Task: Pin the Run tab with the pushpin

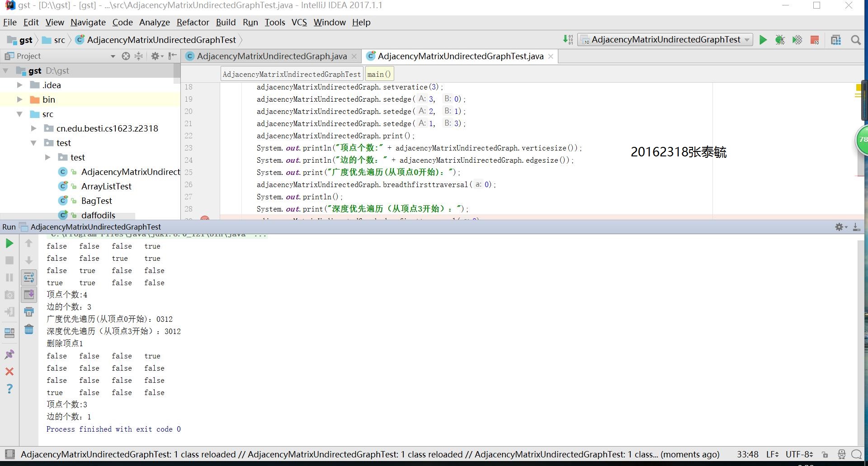Action: pos(9,354)
